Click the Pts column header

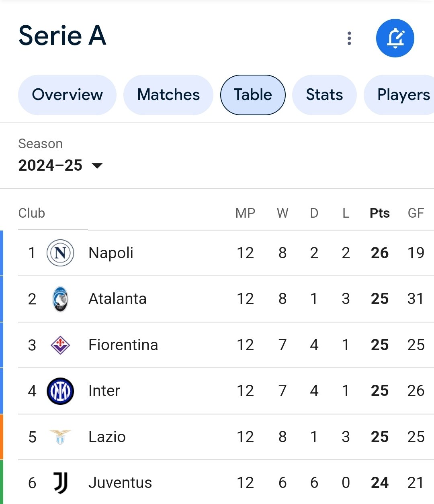click(380, 213)
